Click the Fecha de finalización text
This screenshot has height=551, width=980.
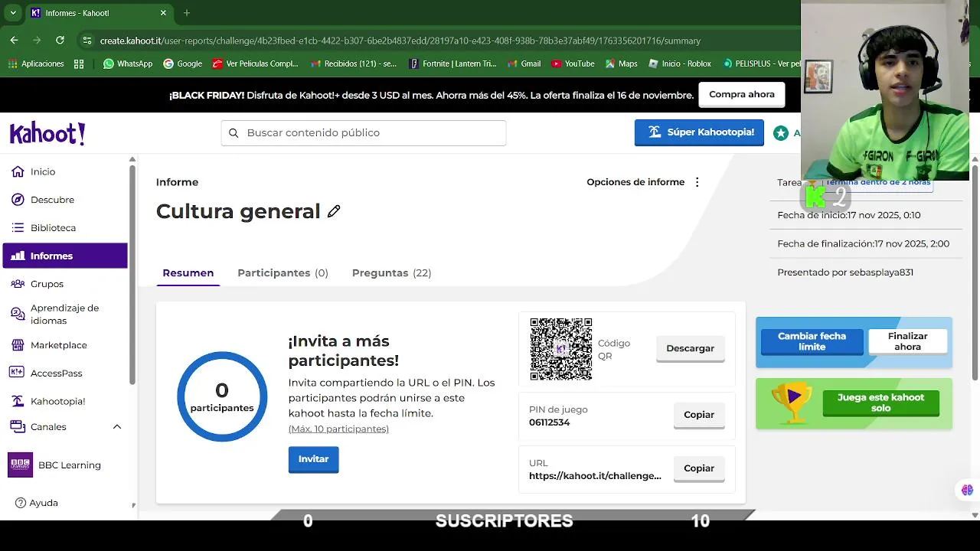(863, 244)
